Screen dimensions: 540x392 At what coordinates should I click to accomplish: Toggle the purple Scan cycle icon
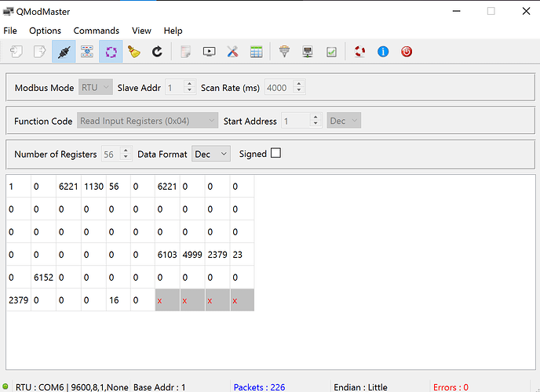111,52
